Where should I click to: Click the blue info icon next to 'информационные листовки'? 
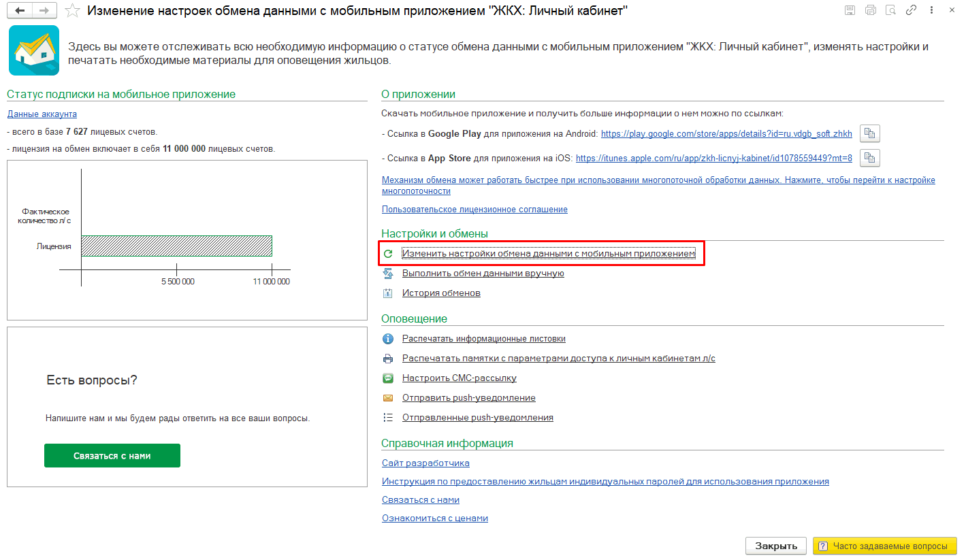(388, 339)
